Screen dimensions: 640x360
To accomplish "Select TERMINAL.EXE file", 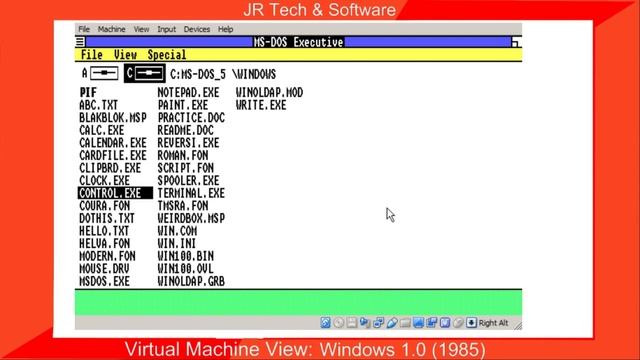I will point(191,193).
